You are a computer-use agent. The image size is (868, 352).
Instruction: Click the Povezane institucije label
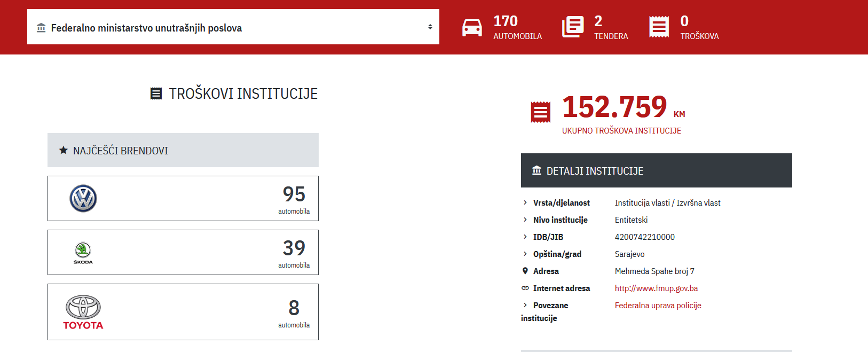click(x=545, y=311)
